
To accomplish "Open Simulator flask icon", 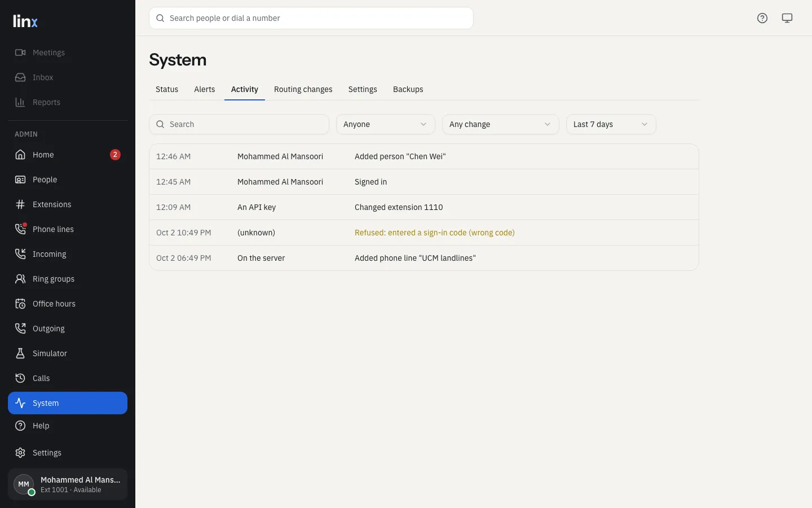I will (x=20, y=353).
